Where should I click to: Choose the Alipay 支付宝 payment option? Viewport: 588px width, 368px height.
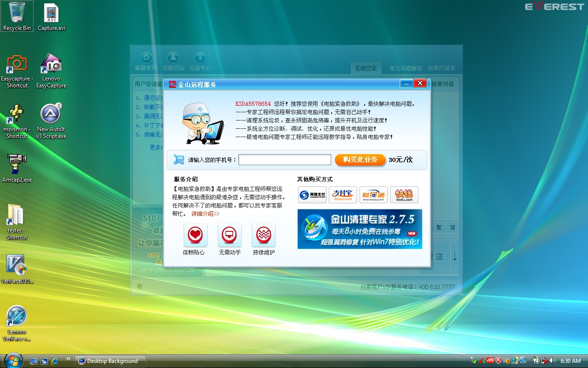coord(343,195)
